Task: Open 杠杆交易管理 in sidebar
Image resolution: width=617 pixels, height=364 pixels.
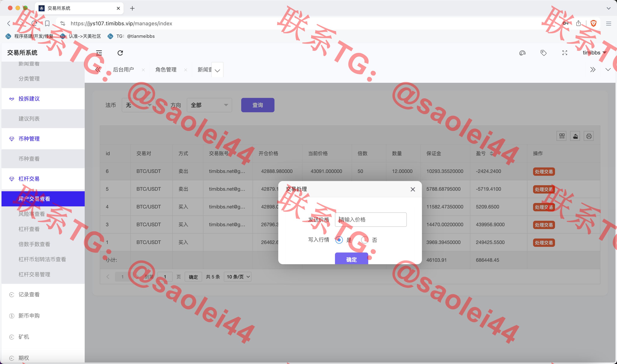Action: tap(43, 274)
